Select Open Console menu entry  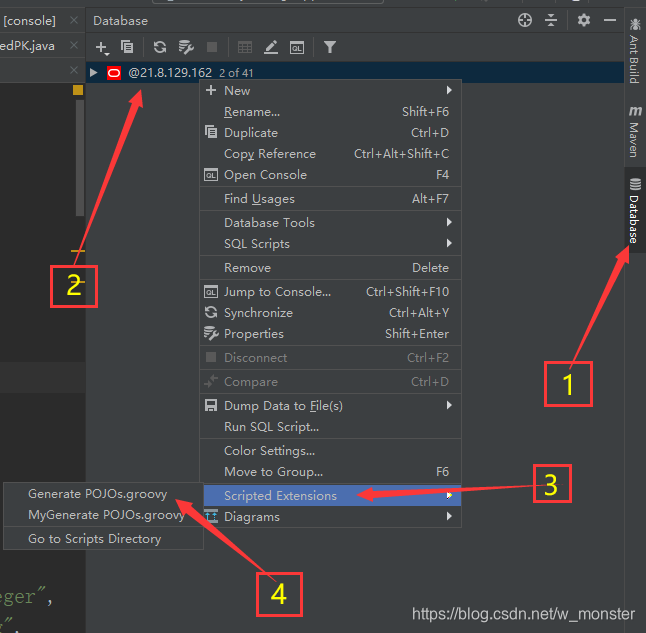point(330,175)
